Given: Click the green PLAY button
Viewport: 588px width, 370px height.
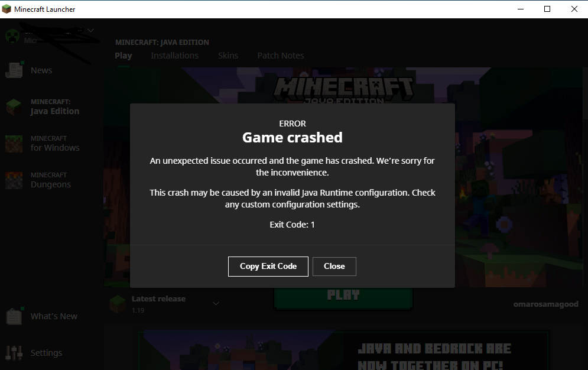Looking at the screenshot, I should pyautogui.click(x=343, y=298).
